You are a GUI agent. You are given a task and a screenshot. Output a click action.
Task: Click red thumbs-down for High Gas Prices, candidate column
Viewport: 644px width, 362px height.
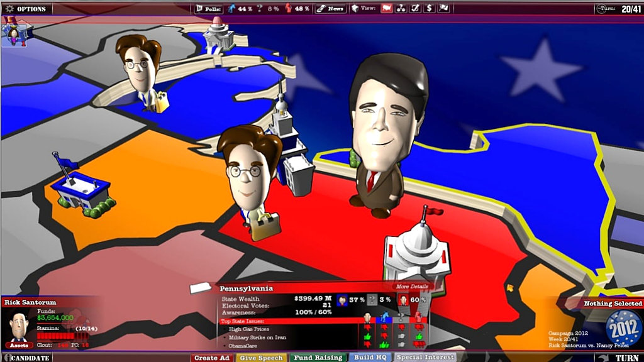pyautogui.click(x=367, y=328)
